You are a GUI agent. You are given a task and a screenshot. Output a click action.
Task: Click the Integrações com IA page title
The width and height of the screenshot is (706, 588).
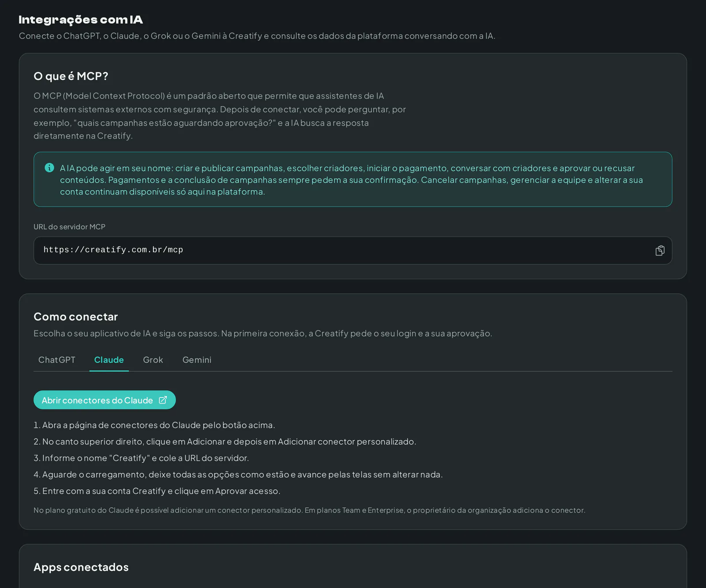(x=81, y=20)
